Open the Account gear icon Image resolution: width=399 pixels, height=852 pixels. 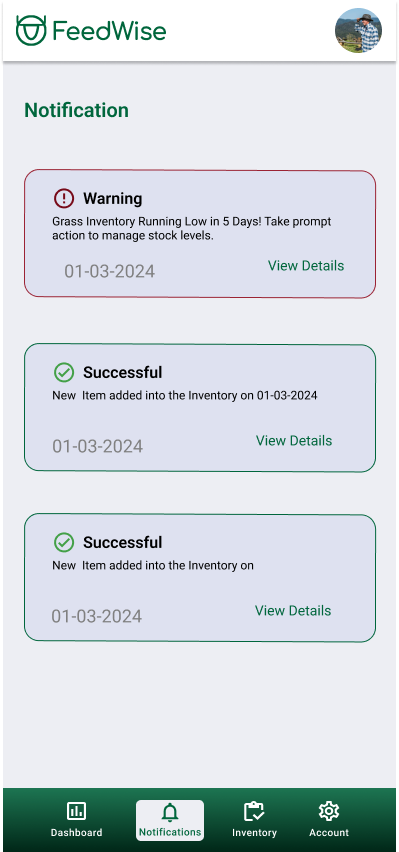click(329, 811)
